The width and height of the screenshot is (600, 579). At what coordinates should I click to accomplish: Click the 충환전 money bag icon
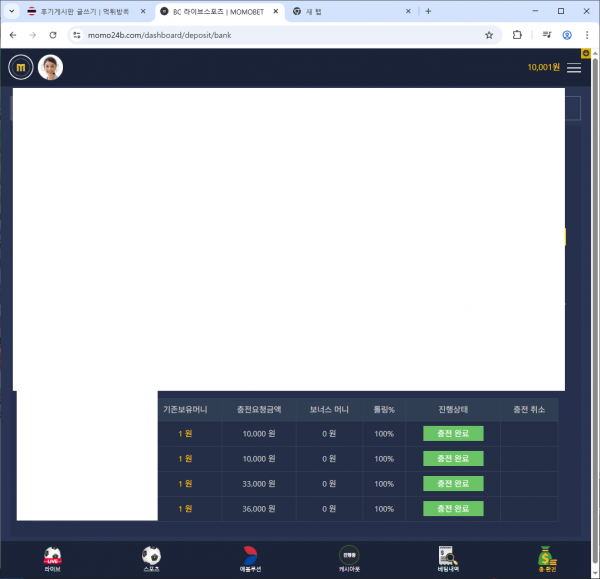click(545, 556)
